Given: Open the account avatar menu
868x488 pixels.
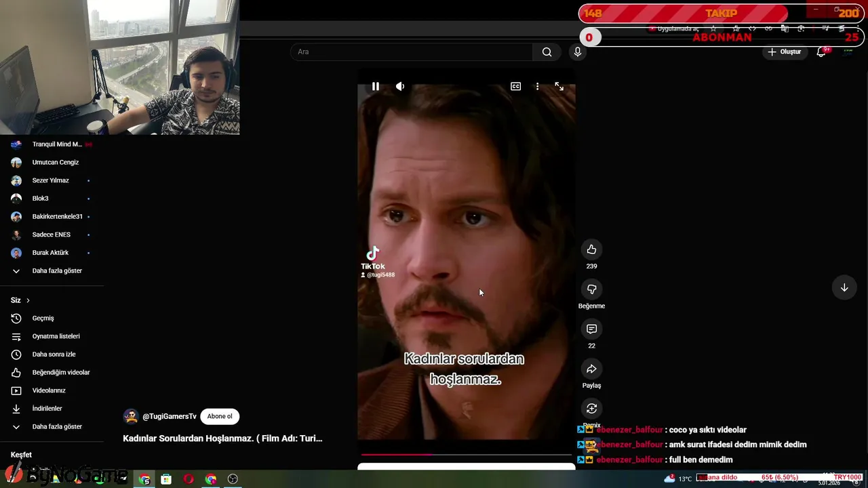Looking at the screenshot, I should point(848,52).
